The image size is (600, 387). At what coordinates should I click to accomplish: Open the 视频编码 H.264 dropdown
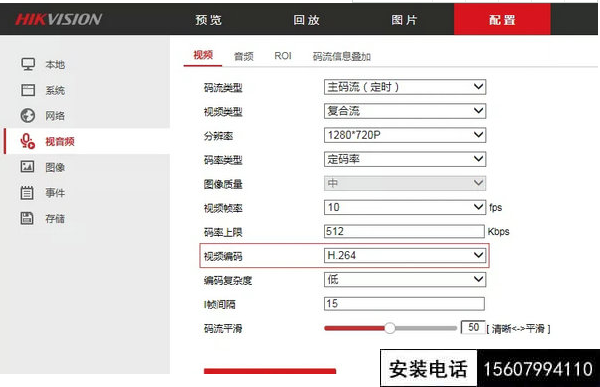(x=405, y=255)
